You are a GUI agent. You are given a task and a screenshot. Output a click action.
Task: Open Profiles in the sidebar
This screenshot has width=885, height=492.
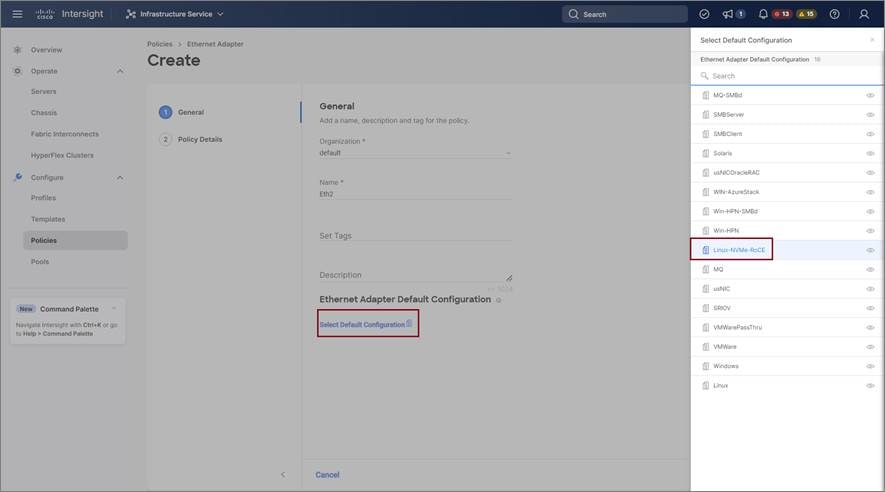tap(43, 198)
